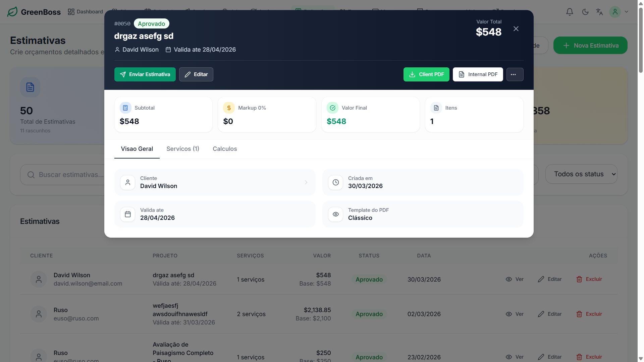Click the CLIENTE column header
The height and width of the screenshot is (362, 644).
point(42,256)
